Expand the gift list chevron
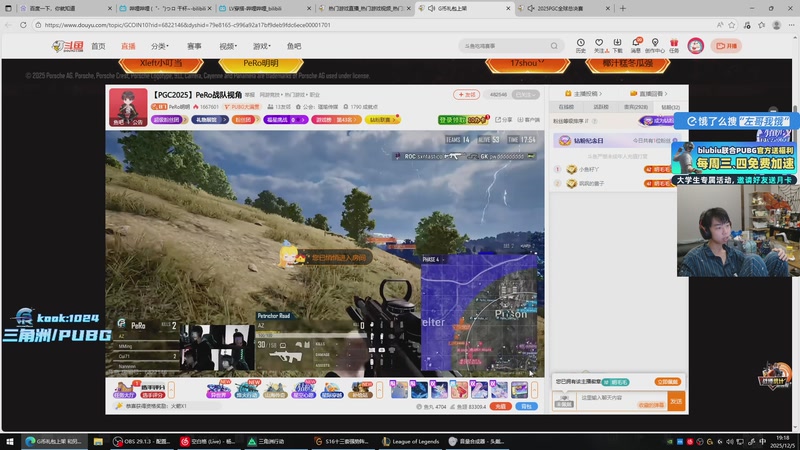The image size is (800, 450). 534,390
